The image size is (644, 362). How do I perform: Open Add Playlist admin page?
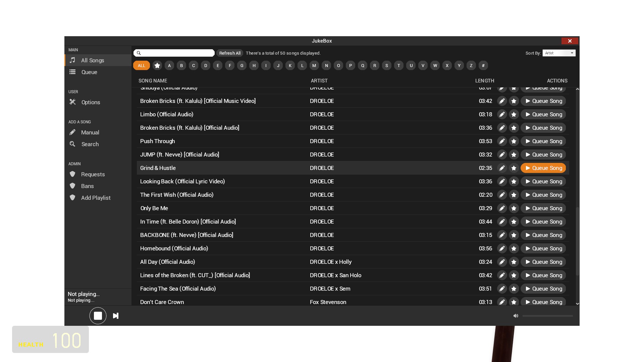[x=98, y=198]
